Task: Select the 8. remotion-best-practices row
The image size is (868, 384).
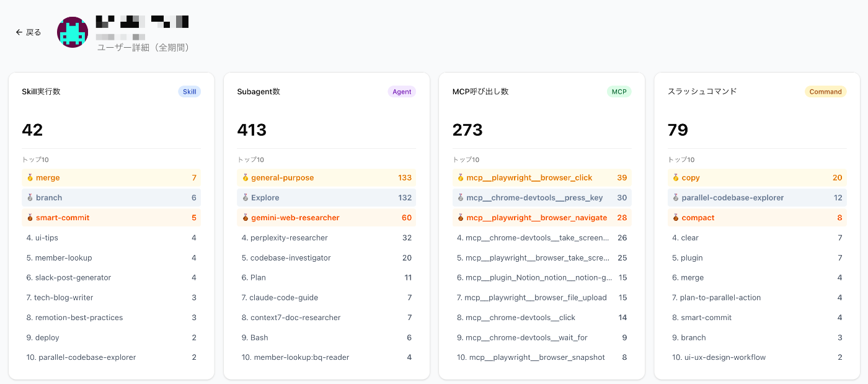Action: [x=111, y=317]
